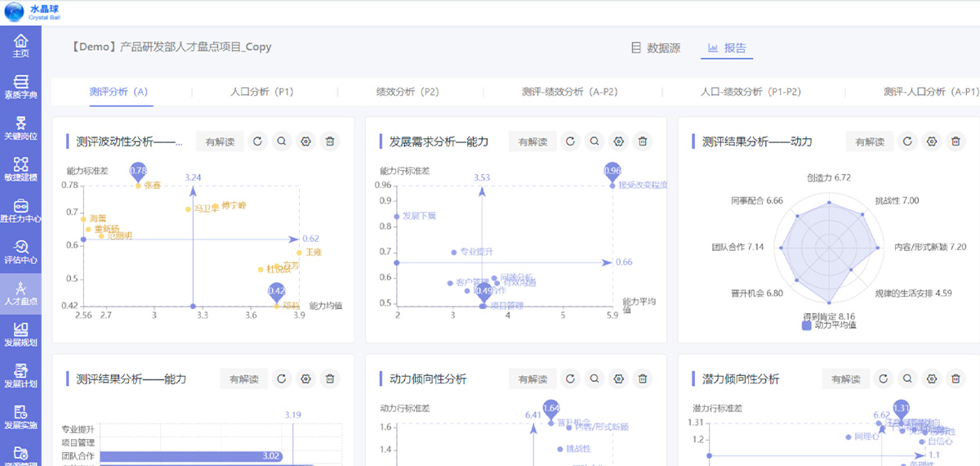
Task: Click the 0.78 max marker above 张嘉
Action: (139, 171)
